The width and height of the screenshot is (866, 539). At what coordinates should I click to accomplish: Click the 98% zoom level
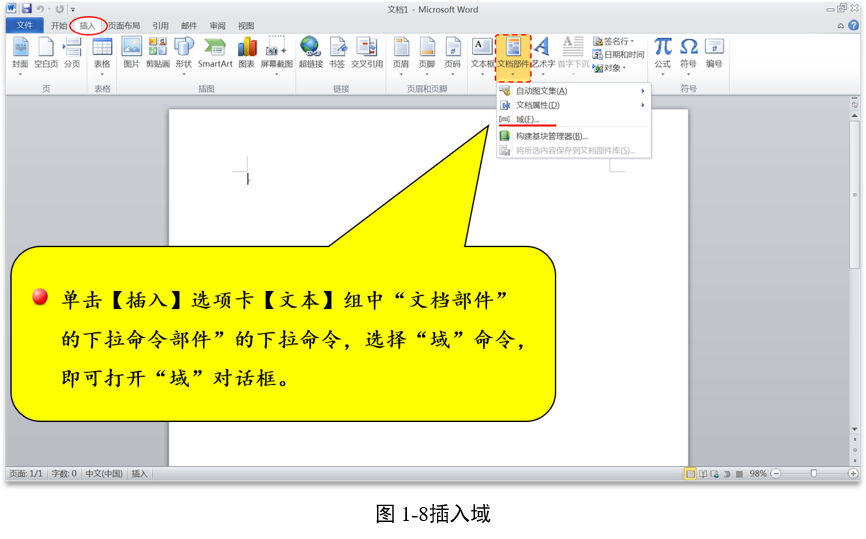click(x=758, y=474)
